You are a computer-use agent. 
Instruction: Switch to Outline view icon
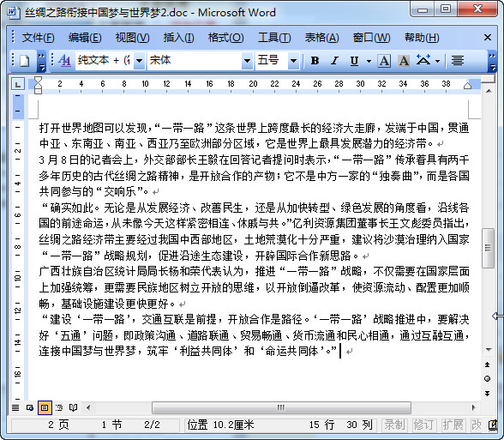59,408
